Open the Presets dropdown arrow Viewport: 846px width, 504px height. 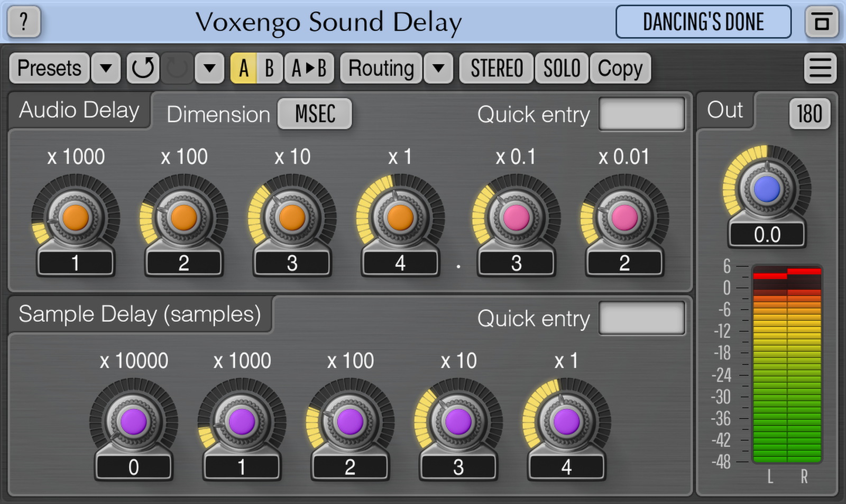coord(105,68)
